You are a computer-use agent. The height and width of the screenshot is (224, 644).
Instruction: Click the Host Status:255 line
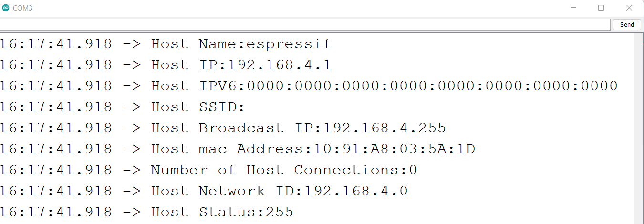click(146, 212)
